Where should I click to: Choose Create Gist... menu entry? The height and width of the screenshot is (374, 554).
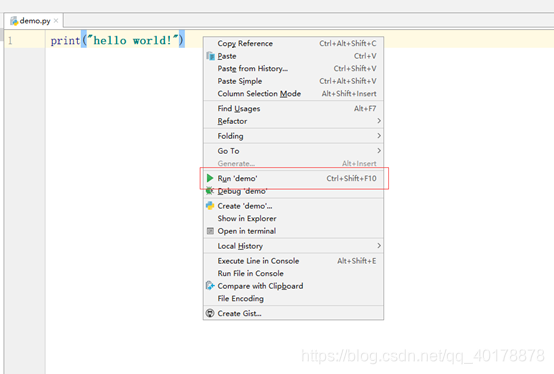(293, 313)
